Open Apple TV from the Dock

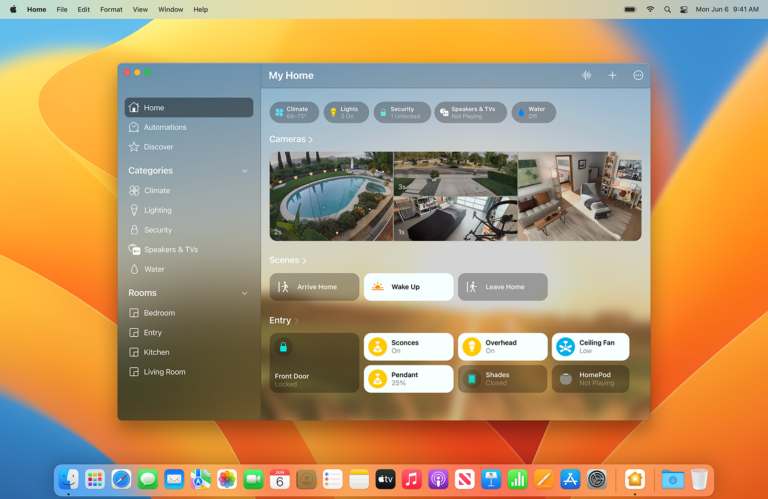click(385, 479)
